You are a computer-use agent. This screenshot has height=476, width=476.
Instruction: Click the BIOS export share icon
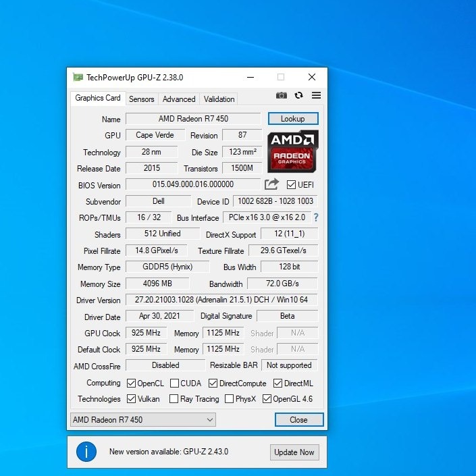[271, 184]
